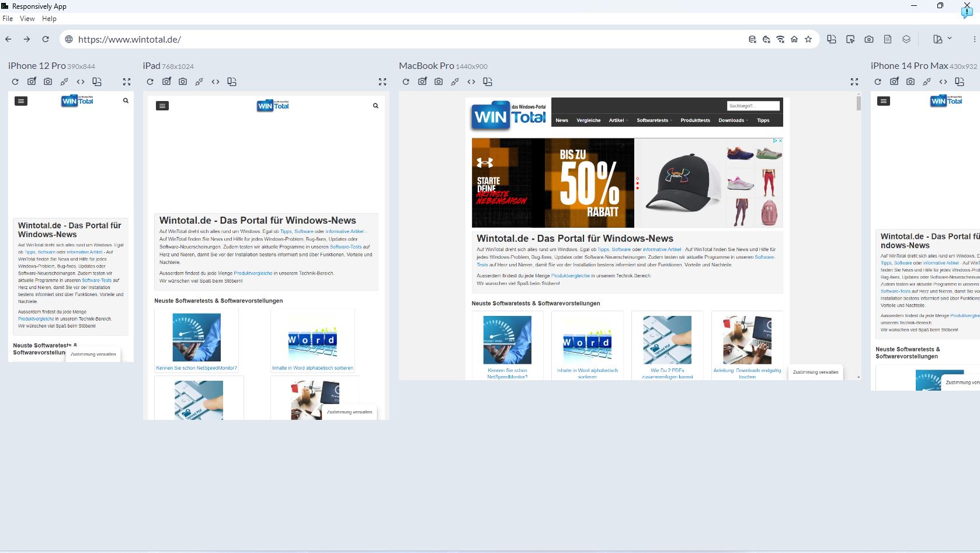Screen dimensions: 980x553
Task: Click the clear cookies icon in the address bar
Action: [x=766, y=39]
